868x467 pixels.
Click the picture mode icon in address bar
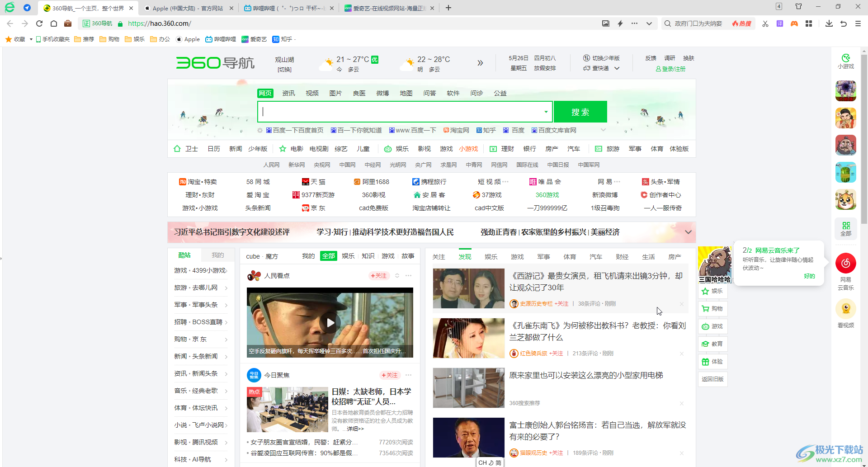606,24
